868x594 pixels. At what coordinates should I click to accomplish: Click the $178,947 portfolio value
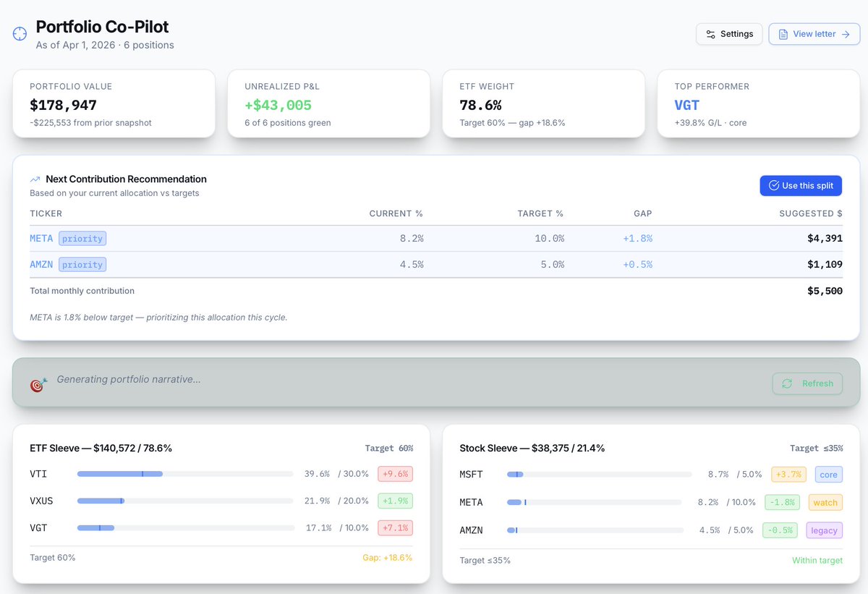pyautogui.click(x=64, y=106)
